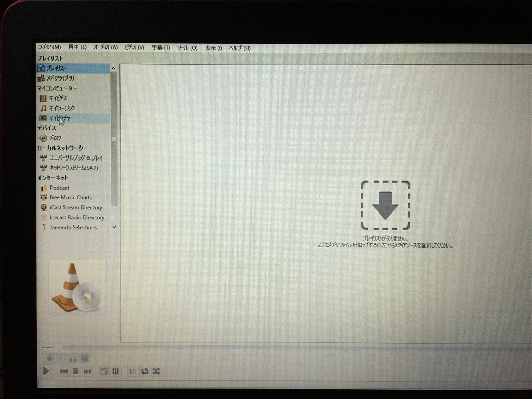
Task: Click the media library icon
Action: pyautogui.click(x=41, y=78)
